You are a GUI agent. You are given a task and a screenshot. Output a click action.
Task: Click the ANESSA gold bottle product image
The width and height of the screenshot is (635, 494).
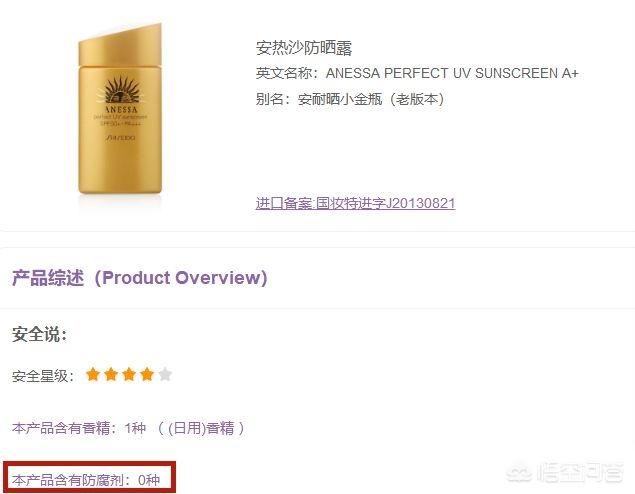(120, 109)
